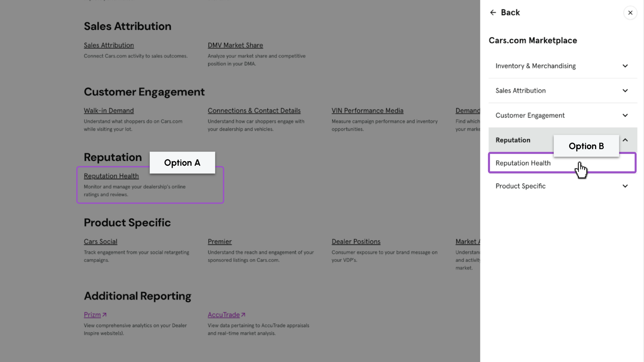Click 'Consumer exposure to your brand message' text
The height and width of the screenshot is (362, 644).
coord(384,256)
